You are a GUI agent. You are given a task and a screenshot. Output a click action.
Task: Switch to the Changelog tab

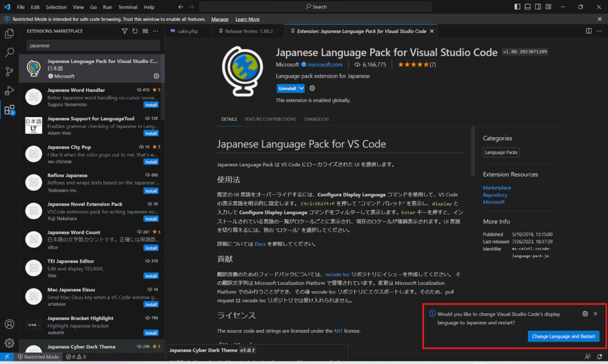pos(316,119)
